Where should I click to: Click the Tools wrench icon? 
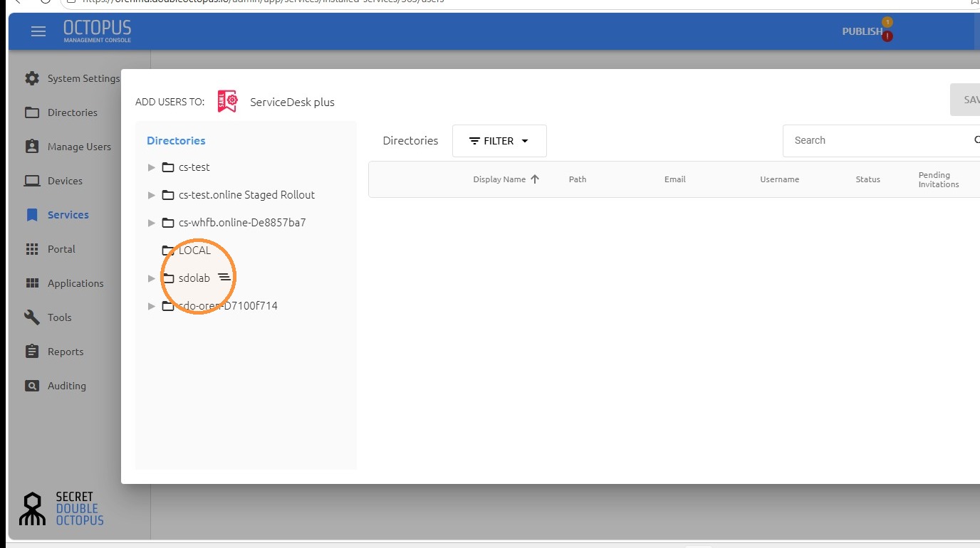click(x=32, y=317)
